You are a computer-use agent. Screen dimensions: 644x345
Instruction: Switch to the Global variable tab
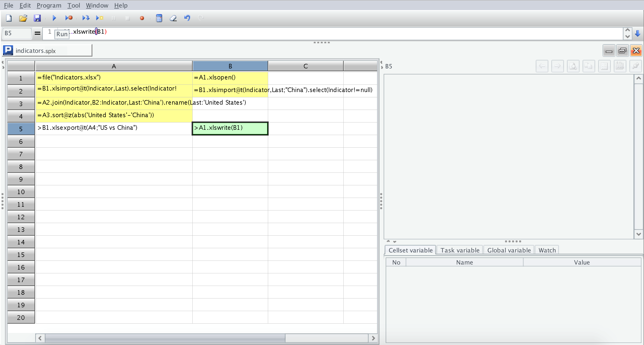(509, 250)
